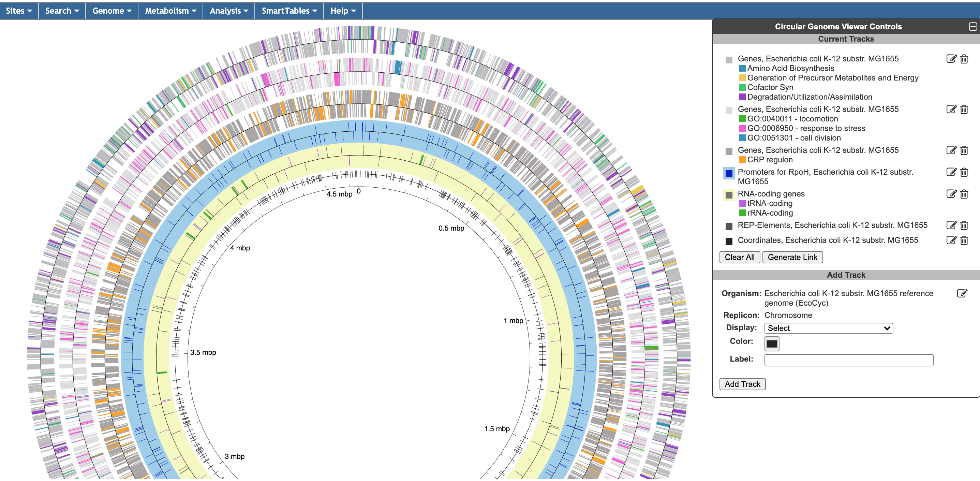Delete the RNA-coding genes track
Screen dimensions: 980x481
point(964,194)
